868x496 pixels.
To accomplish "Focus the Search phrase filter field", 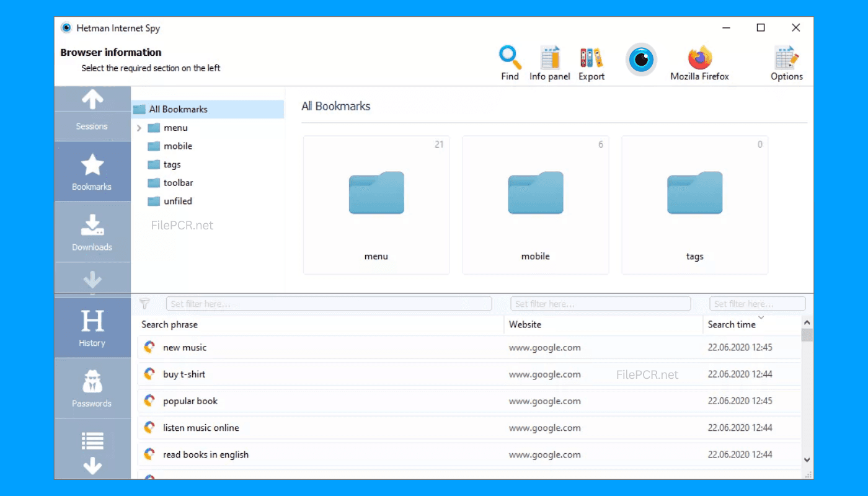I will pos(329,304).
